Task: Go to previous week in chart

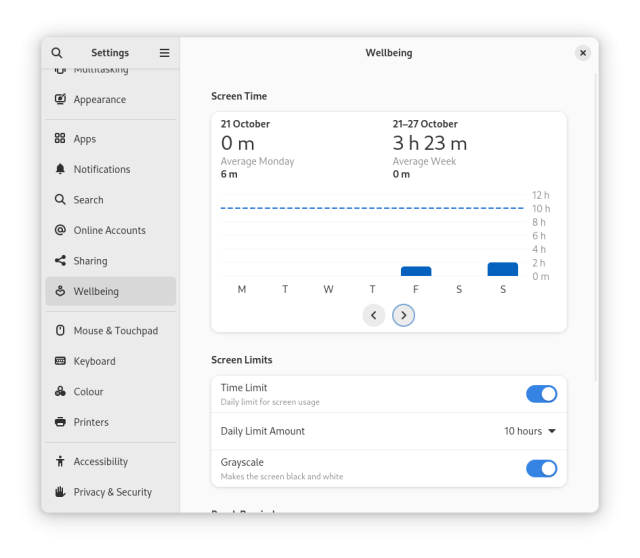Action: pyautogui.click(x=374, y=315)
